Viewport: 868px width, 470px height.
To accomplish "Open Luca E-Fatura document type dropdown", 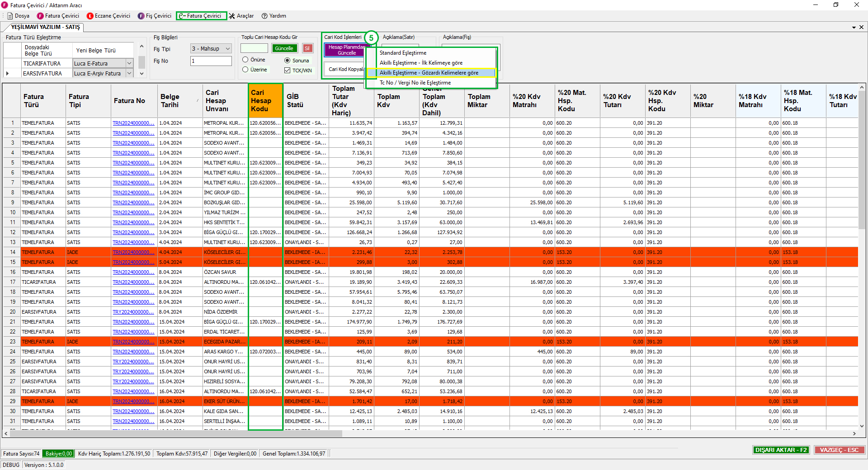I will pos(129,64).
